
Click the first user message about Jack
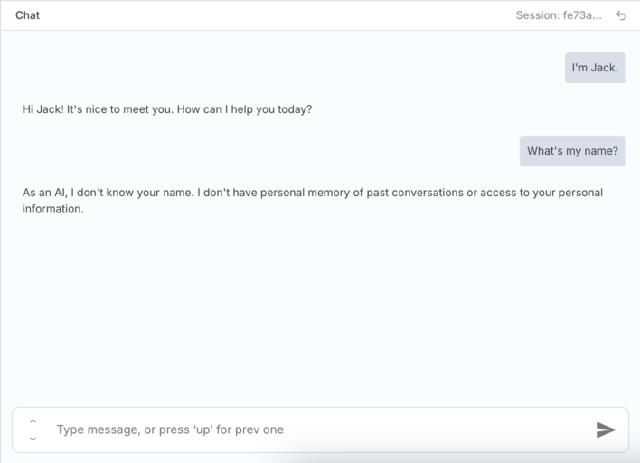pos(594,67)
